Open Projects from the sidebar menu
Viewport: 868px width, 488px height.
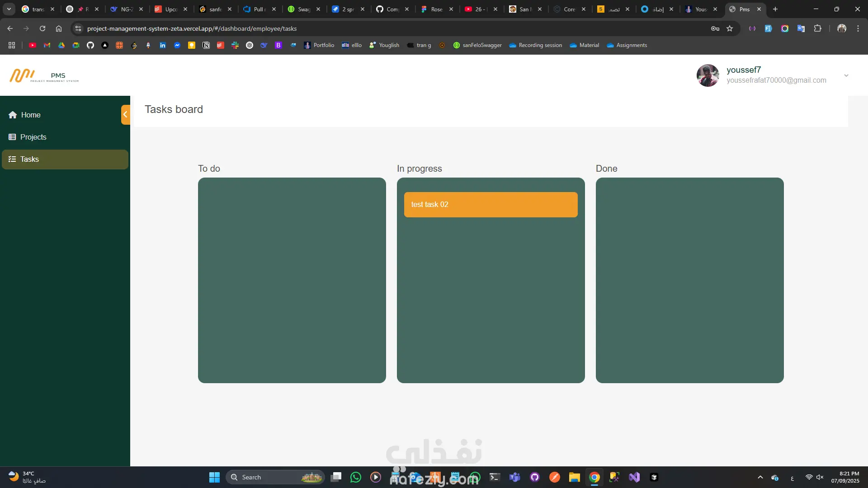33,137
